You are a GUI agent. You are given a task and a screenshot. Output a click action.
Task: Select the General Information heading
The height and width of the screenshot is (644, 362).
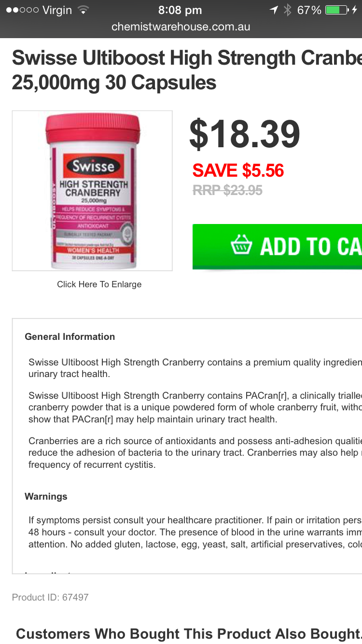(x=70, y=337)
